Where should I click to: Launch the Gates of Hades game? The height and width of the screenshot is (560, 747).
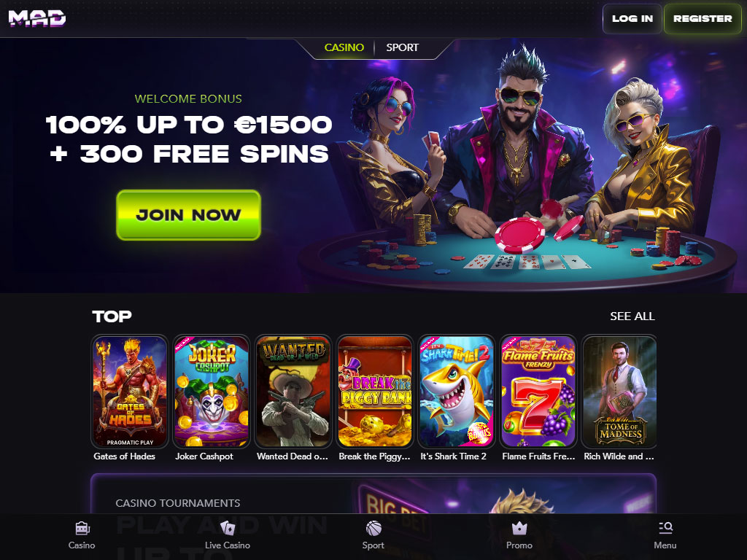130,392
